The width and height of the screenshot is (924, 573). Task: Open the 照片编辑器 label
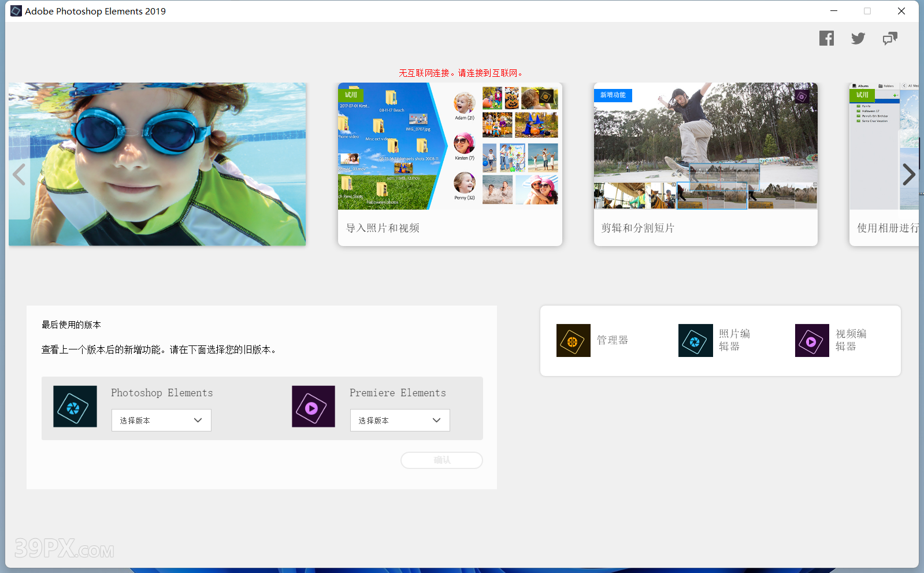pyautogui.click(x=734, y=340)
